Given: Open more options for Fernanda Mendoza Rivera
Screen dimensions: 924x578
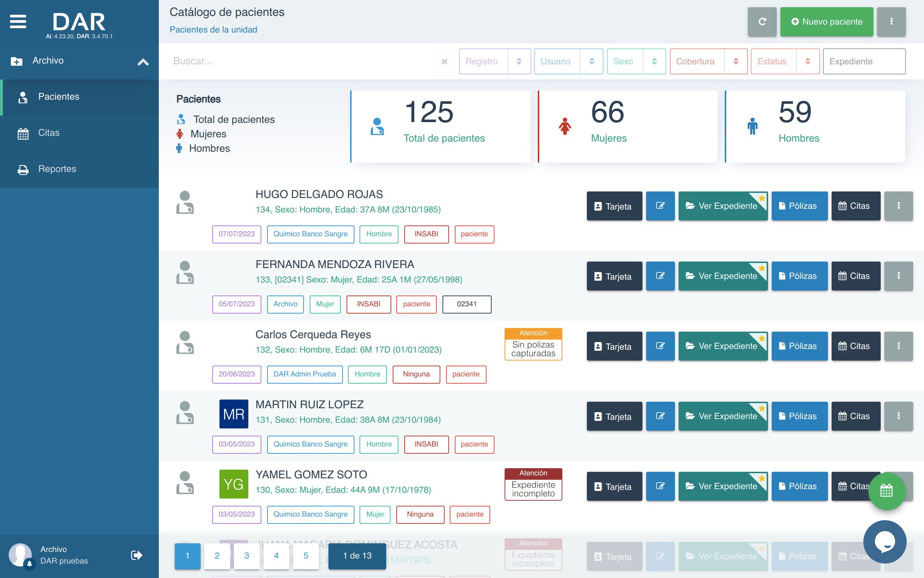Looking at the screenshot, I should click(x=898, y=276).
